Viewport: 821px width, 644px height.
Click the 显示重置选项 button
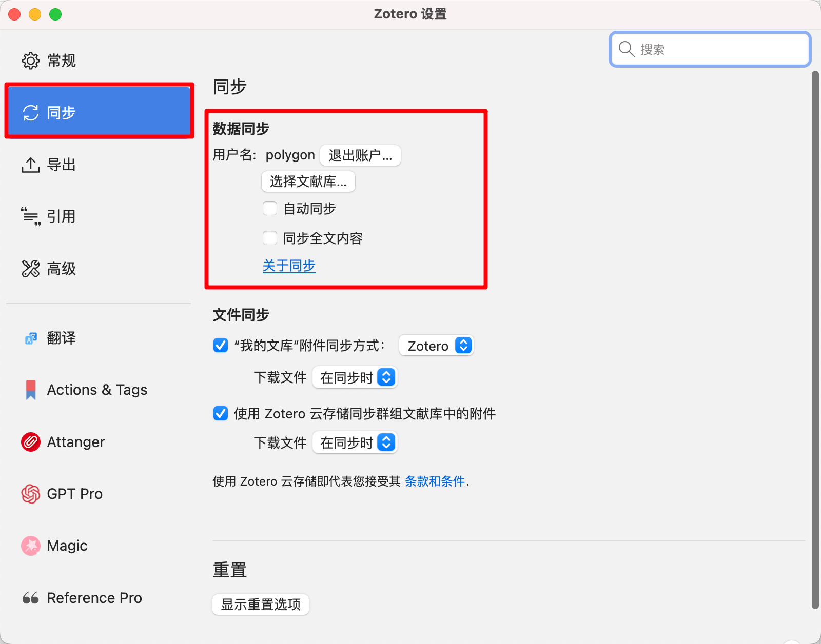[x=261, y=605]
